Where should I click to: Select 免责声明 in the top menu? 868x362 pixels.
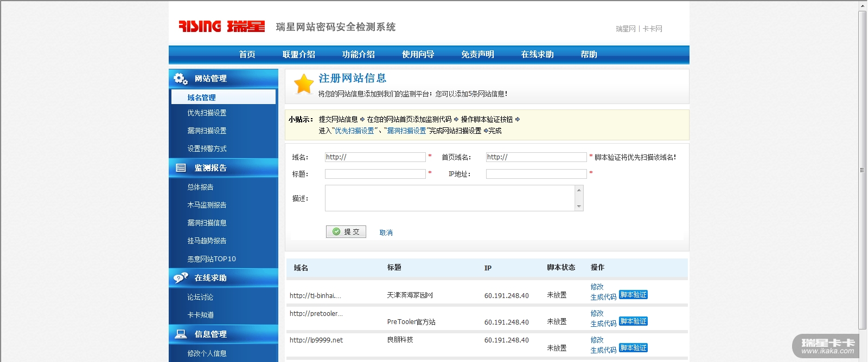coord(477,54)
